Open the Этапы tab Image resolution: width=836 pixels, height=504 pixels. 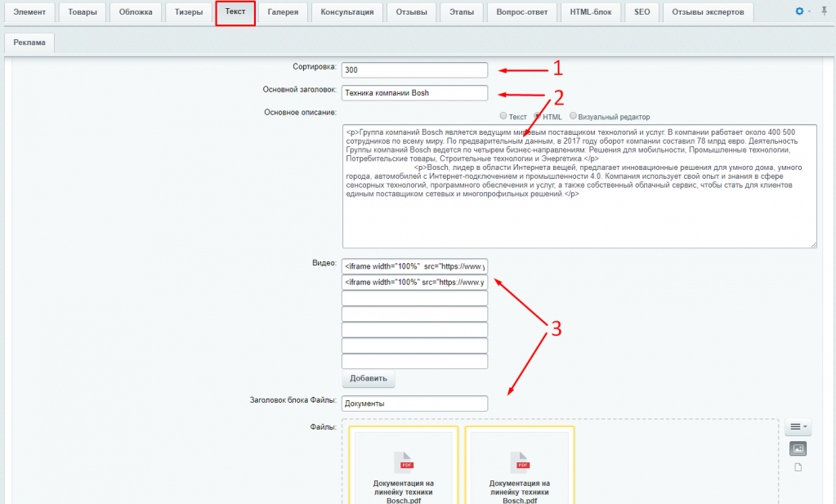pyautogui.click(x=462, y=11)
